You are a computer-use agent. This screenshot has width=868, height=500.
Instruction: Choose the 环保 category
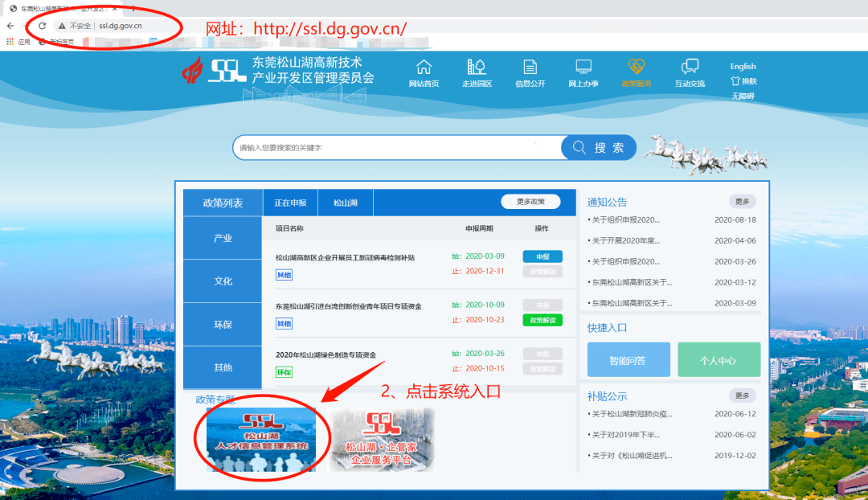point(223,325)
